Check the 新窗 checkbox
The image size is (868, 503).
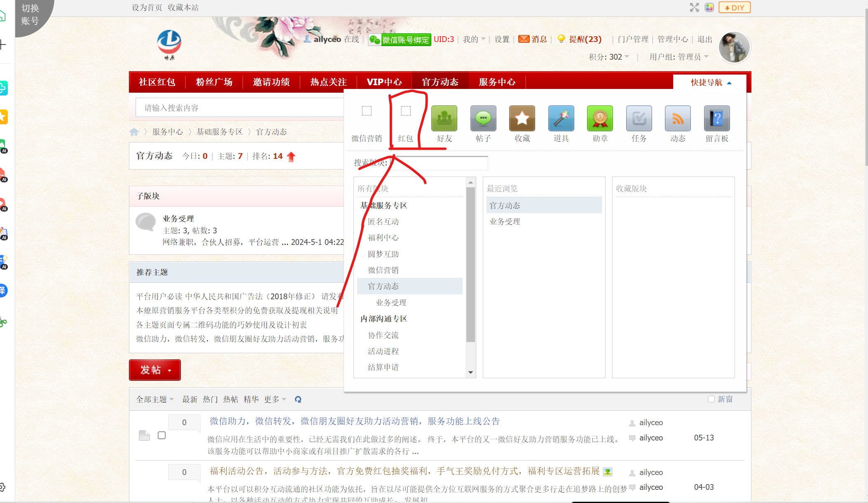[711, 399]
